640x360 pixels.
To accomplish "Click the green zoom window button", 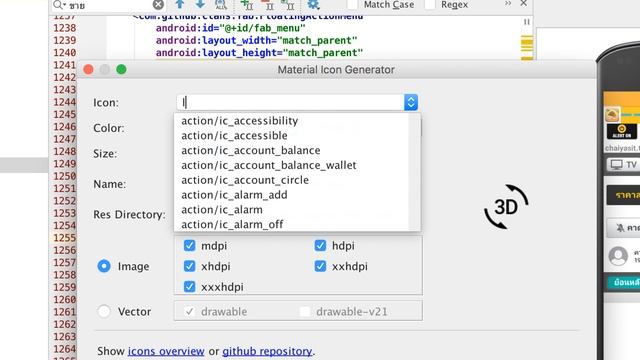I will (121, 69).
